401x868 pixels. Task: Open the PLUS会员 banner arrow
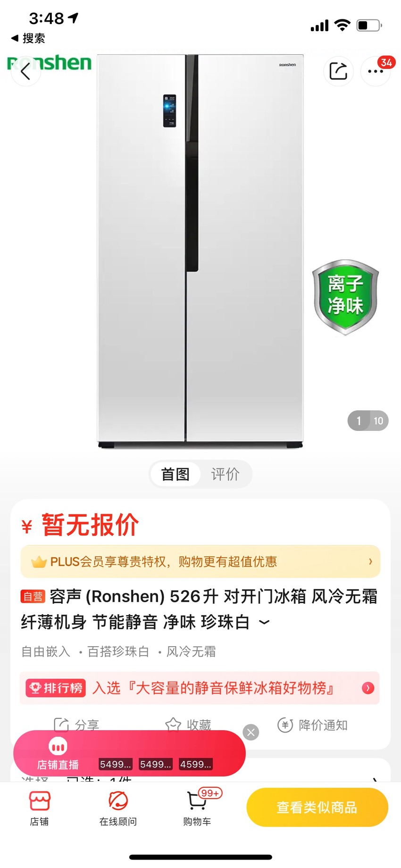tap(370, 561)
